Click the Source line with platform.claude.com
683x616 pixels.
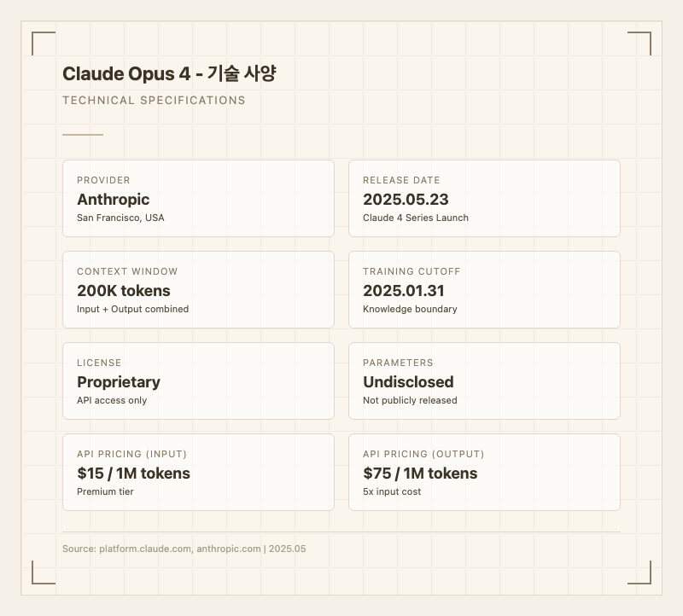[184, 549]
